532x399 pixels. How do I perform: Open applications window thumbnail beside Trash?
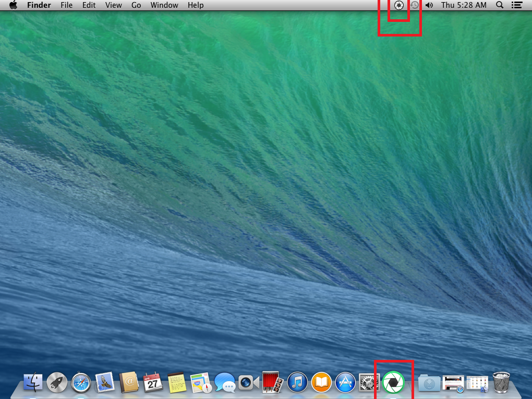[477, 383]
